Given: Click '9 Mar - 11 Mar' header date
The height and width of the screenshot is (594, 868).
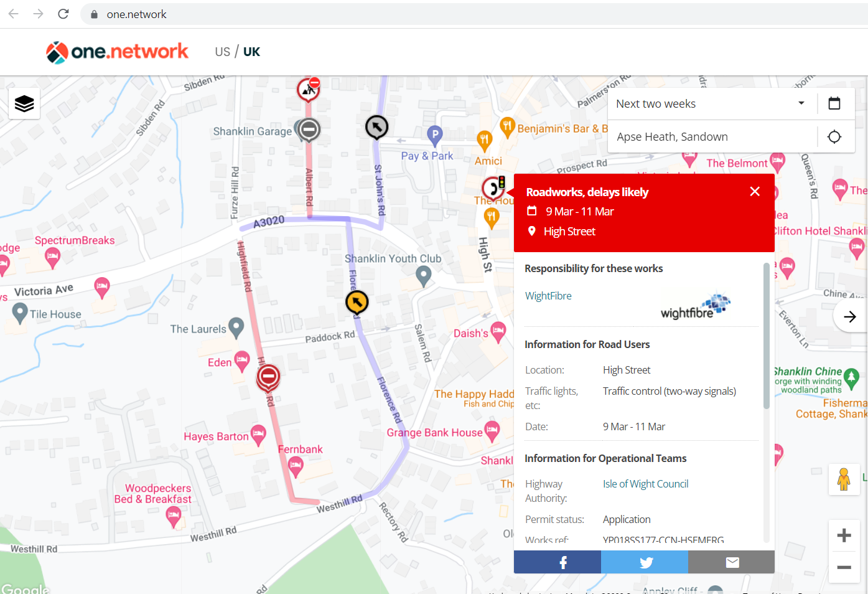Looking at the screenshot, I should coord(580,212).
